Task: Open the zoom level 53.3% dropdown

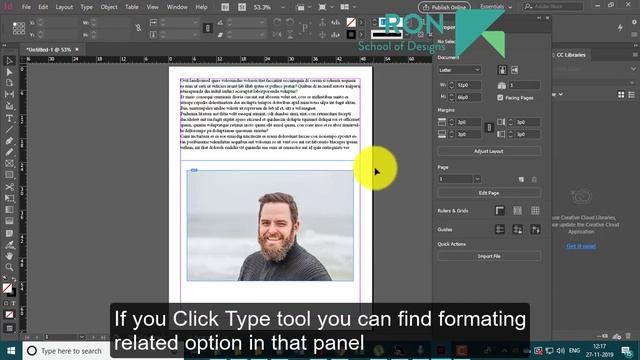Action: pyautogui.click(x=283, y=7)
